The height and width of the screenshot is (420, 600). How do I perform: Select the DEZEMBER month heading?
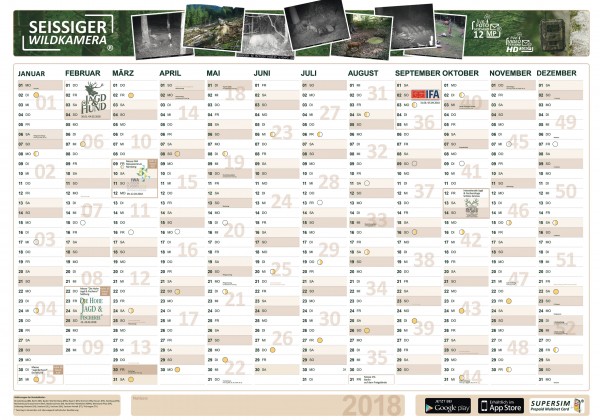click(556, 73)
